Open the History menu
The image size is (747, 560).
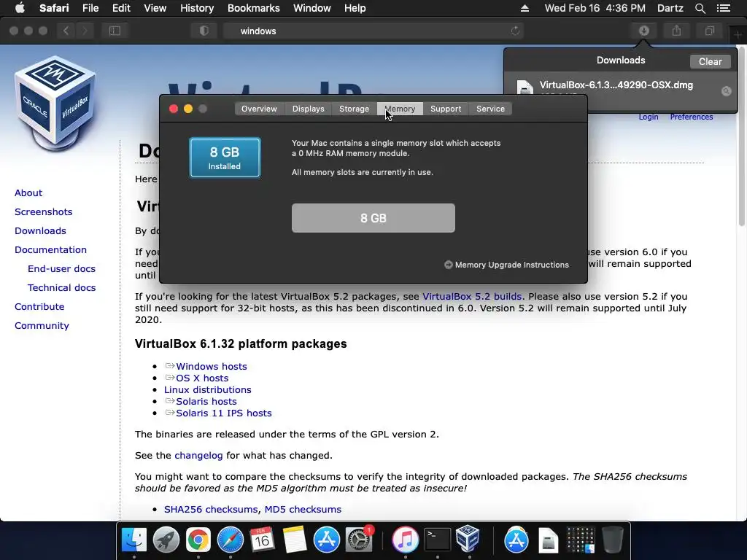click(197, 8)
